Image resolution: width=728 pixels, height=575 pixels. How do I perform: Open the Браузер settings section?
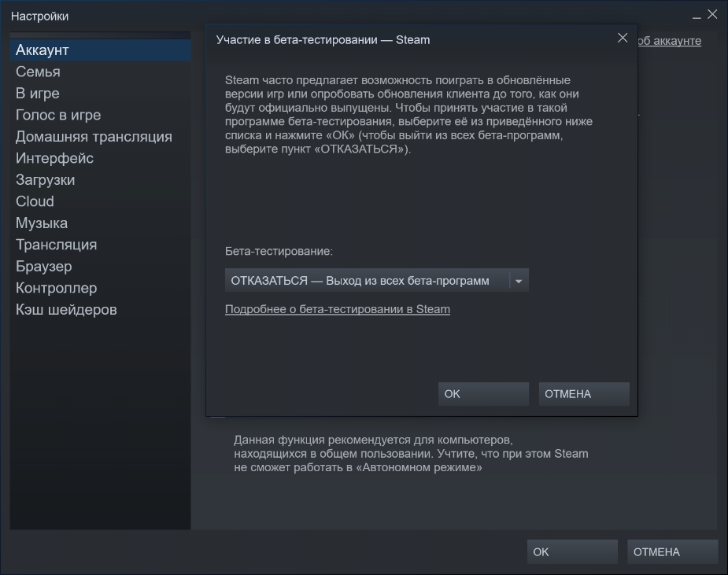point(100,267)
